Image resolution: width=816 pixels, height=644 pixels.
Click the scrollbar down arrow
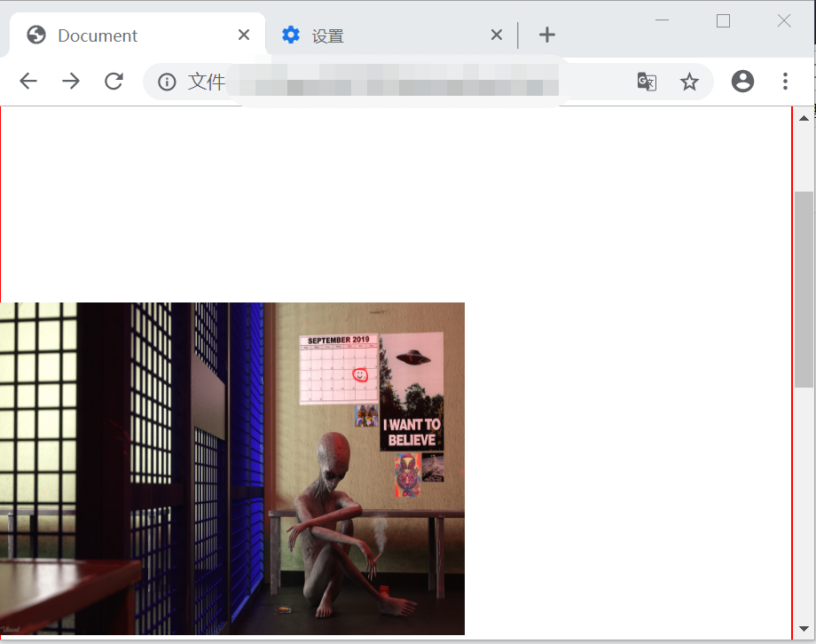tap(804, 628)
